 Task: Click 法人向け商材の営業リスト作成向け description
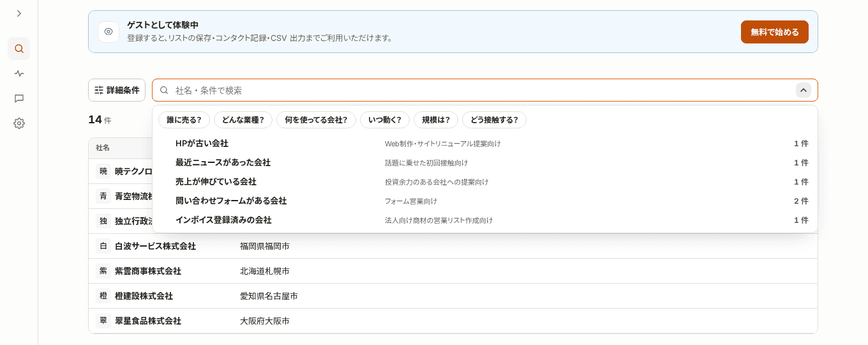(x=439, y=220)
